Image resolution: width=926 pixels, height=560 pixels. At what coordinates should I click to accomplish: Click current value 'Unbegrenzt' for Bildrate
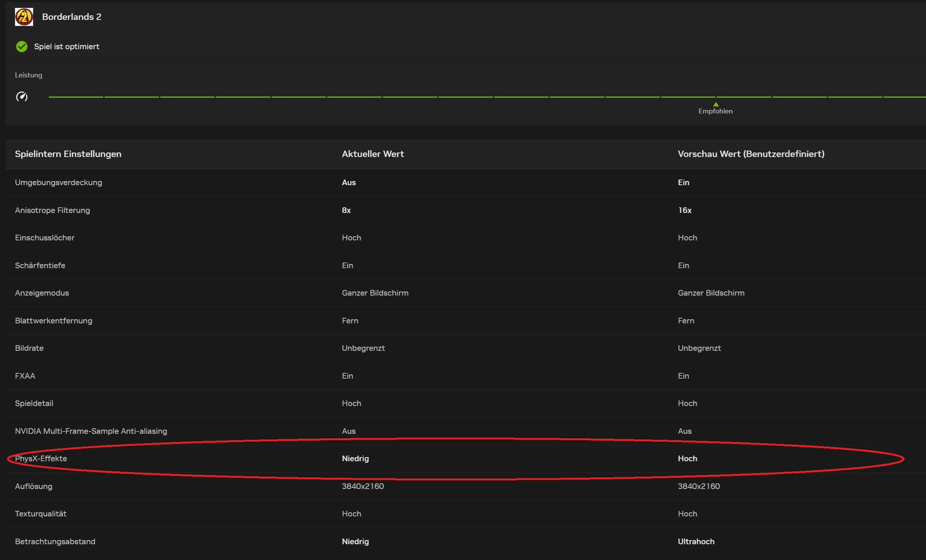[x=363, y=348]
